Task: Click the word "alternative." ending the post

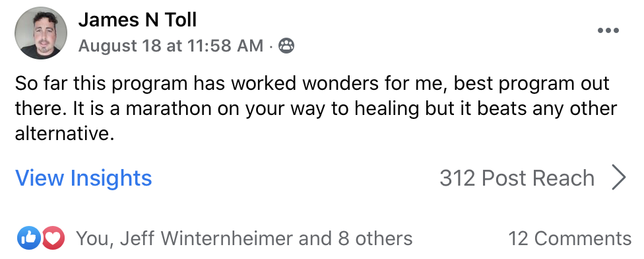Action: click(x=65, y=133)
